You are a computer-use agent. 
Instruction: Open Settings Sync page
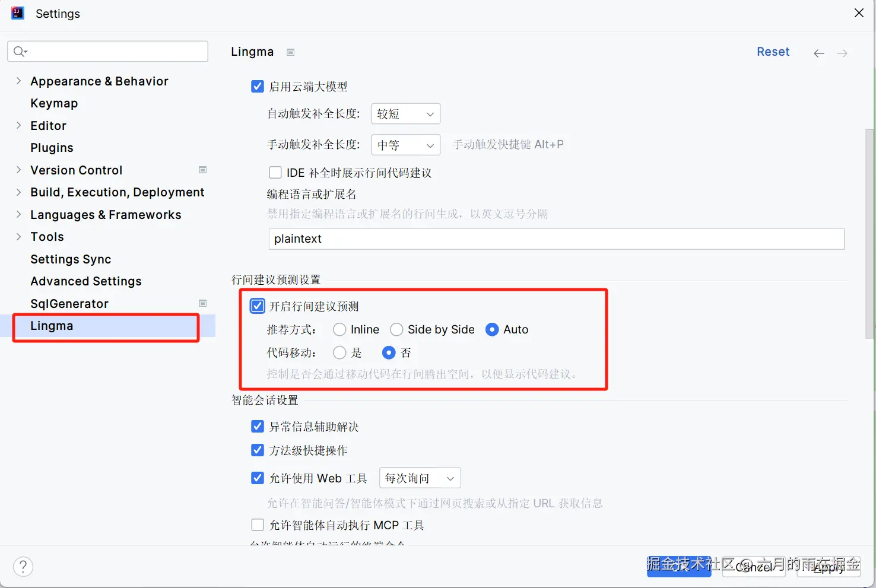pos(71,259)
